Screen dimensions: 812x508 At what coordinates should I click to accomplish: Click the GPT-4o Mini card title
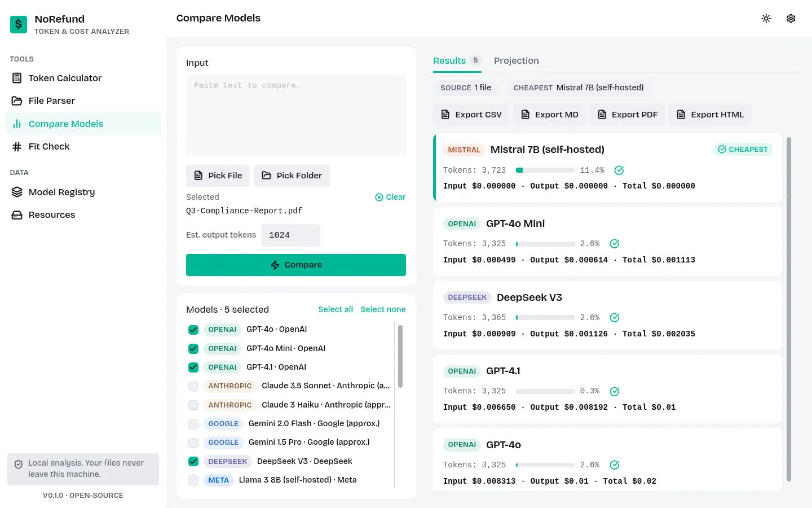[x=515, y=224]
